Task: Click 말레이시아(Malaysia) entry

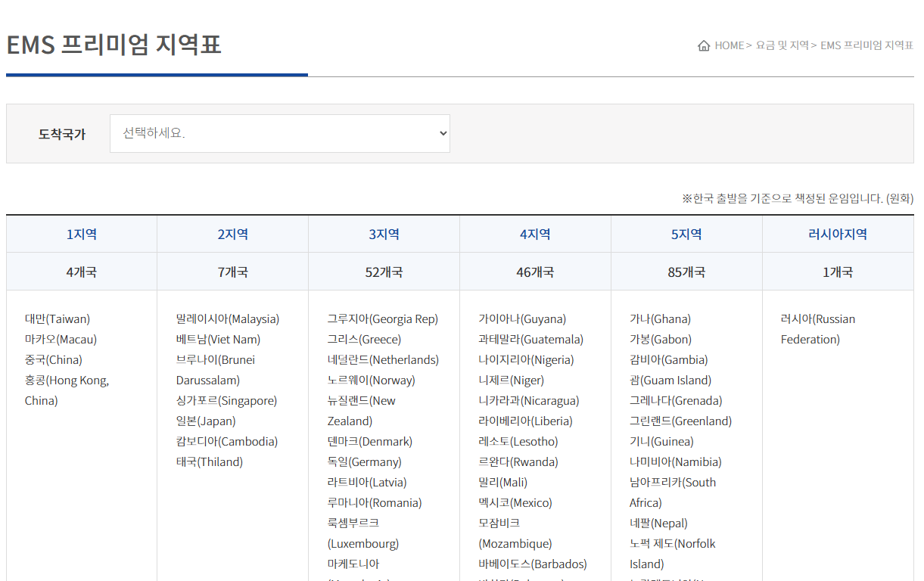Action: coord(228,319)
